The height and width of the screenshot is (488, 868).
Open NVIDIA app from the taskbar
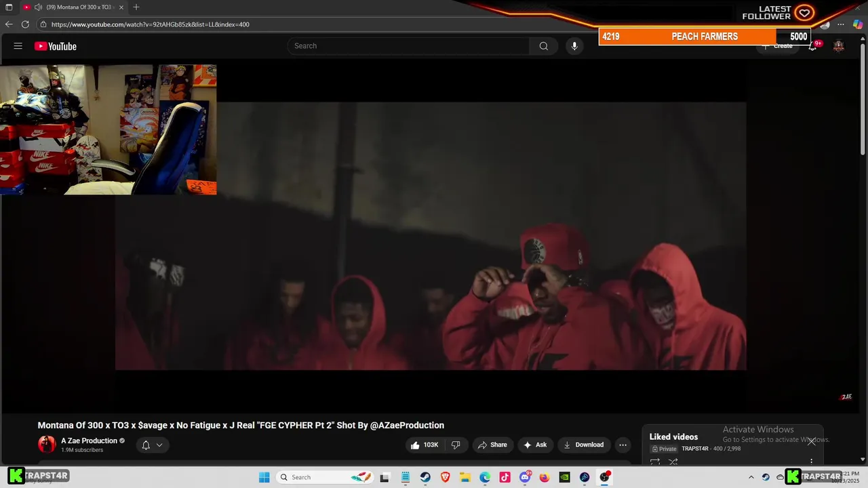(564, 477)
